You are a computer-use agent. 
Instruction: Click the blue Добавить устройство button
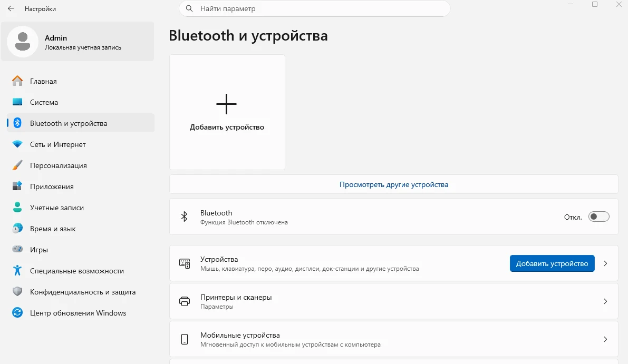tap(552, 263)
